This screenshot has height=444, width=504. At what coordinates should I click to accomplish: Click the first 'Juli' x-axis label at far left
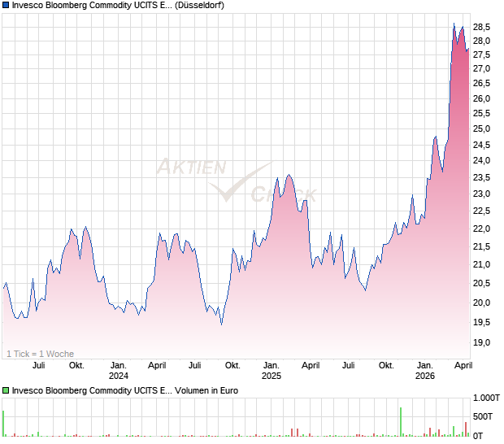point(37,366)
